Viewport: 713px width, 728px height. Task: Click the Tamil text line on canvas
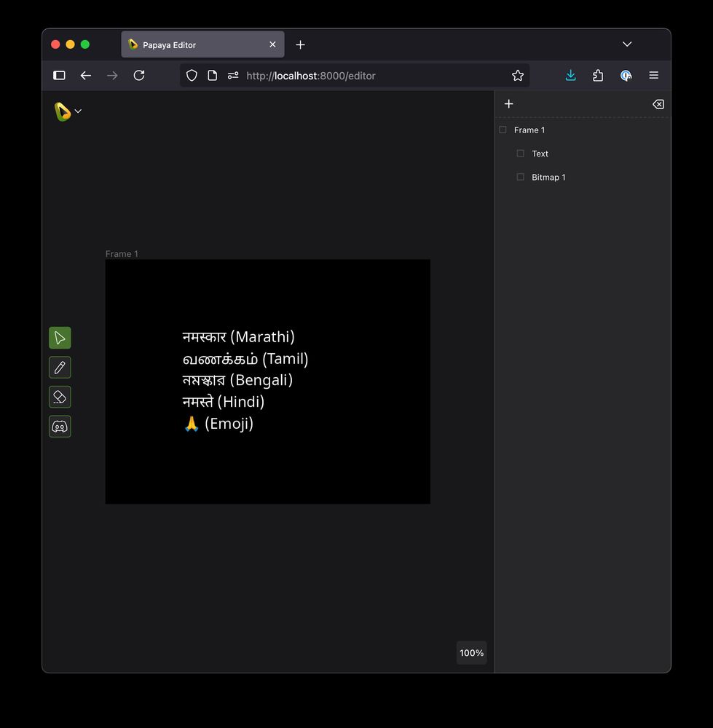tap(245, 358)
